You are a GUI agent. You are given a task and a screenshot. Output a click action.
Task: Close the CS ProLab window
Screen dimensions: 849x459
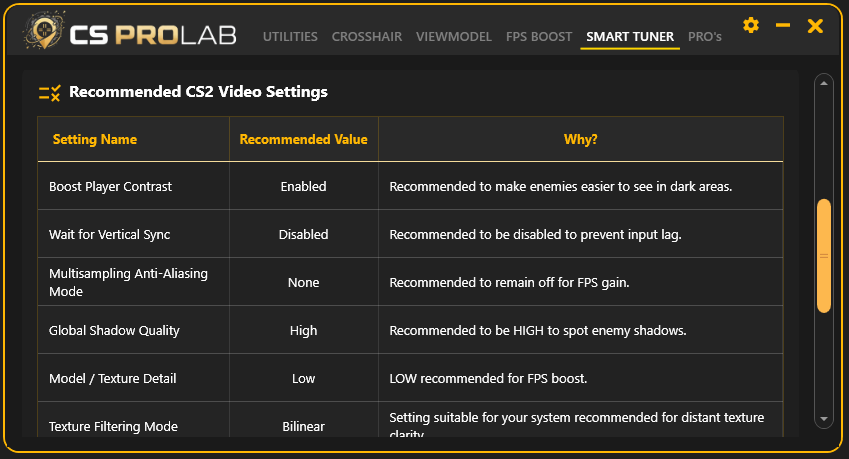pos(815,25)
